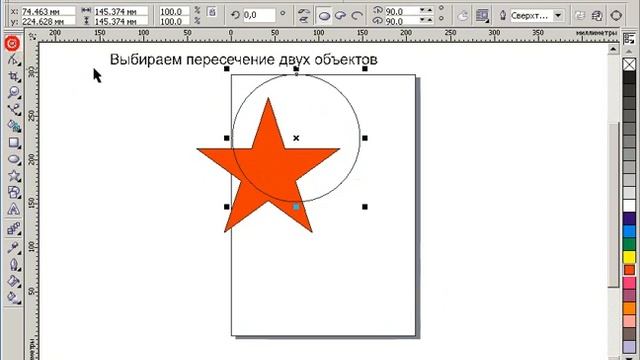Click the Mirror vertically button
640x360 pixels.
click(x=303, y=20)
